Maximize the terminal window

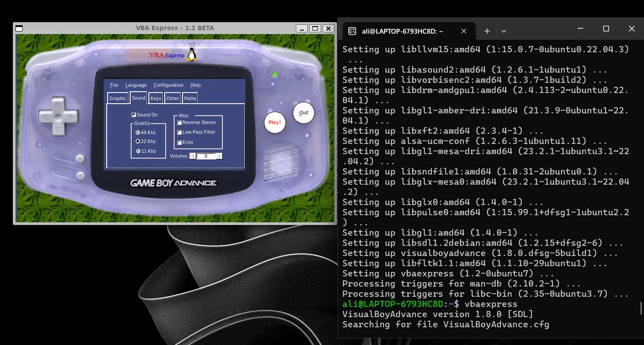click(606, 29)
